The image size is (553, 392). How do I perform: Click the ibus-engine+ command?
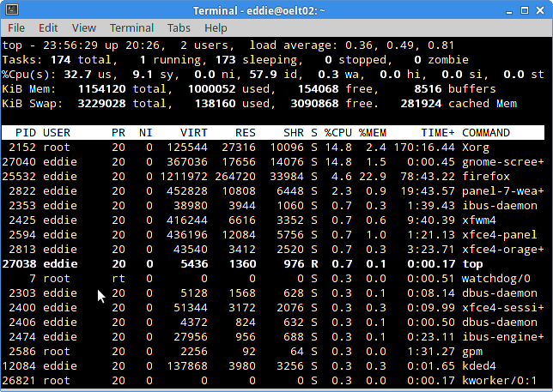tap(503, 337)
